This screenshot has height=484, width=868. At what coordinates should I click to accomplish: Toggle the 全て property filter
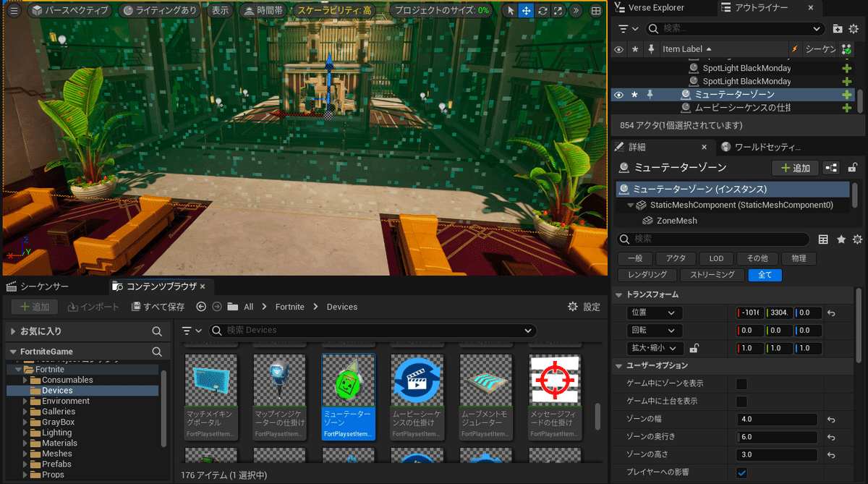[x=765, y=275]
